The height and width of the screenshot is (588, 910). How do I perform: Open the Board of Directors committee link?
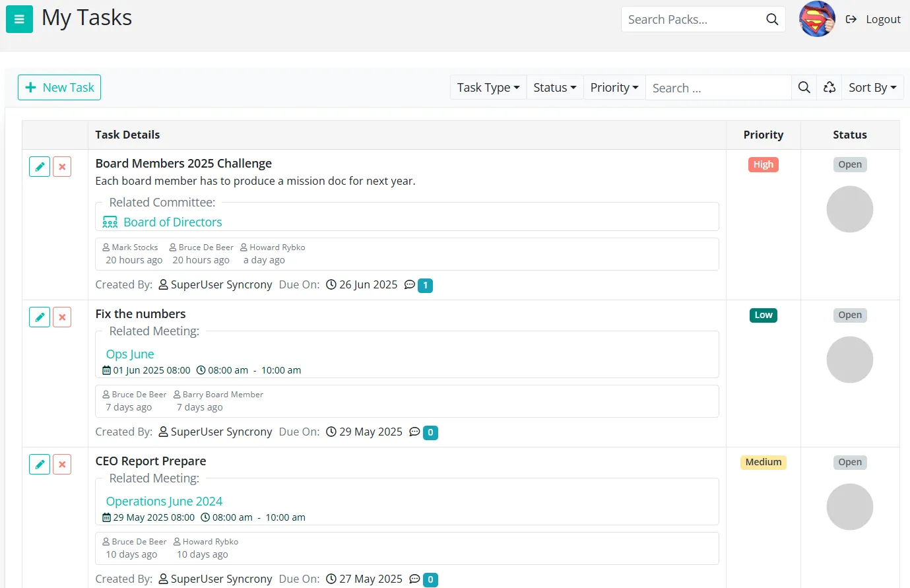[x=172, y=222]
